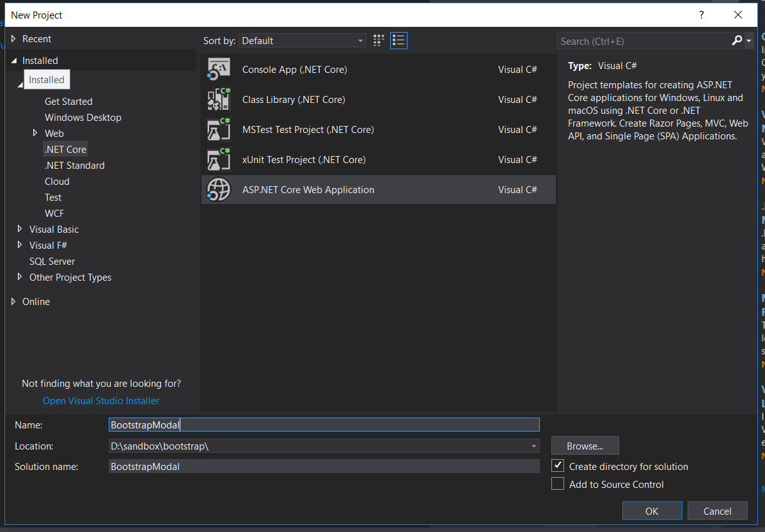The height and width of the screenshot is (532, 765).
Task: Select the .NET Core category
Action: click(65, 149)
